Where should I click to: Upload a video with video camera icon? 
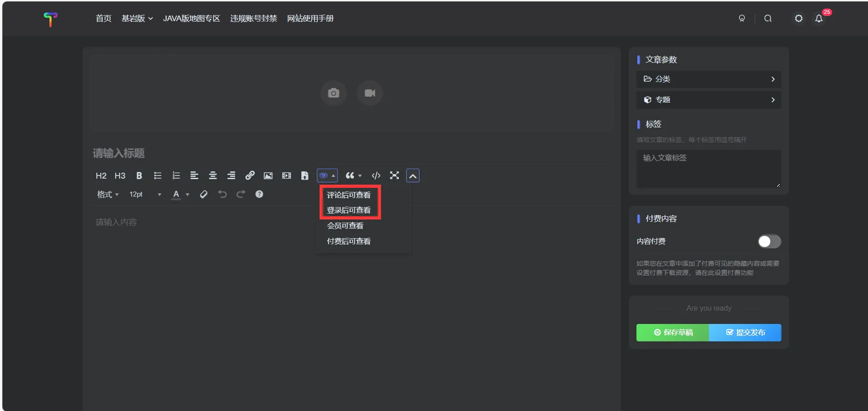[370, 93]
